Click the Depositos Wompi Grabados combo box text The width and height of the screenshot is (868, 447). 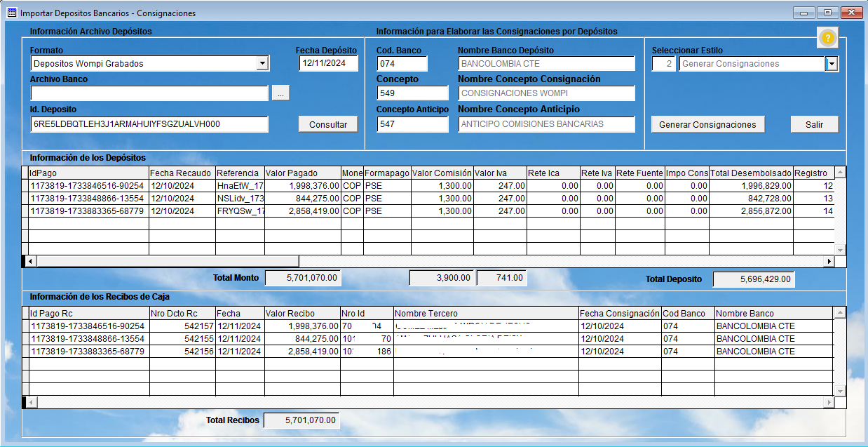[143, 64]
